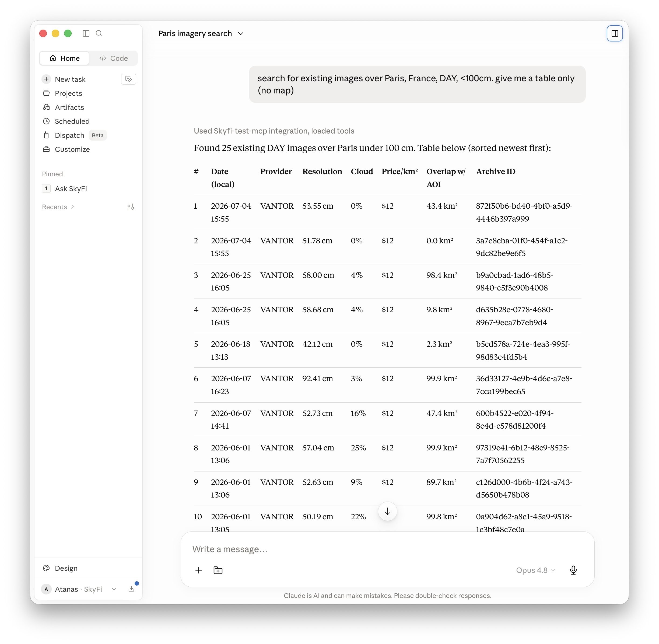Close the window with the red button
659x644 pixels.
43,33
